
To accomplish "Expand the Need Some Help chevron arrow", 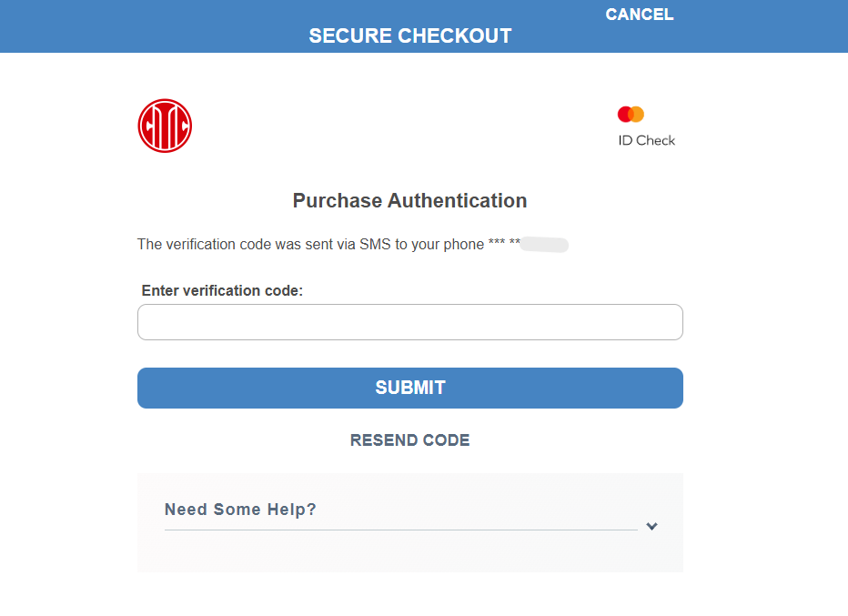I will (651, 526).
